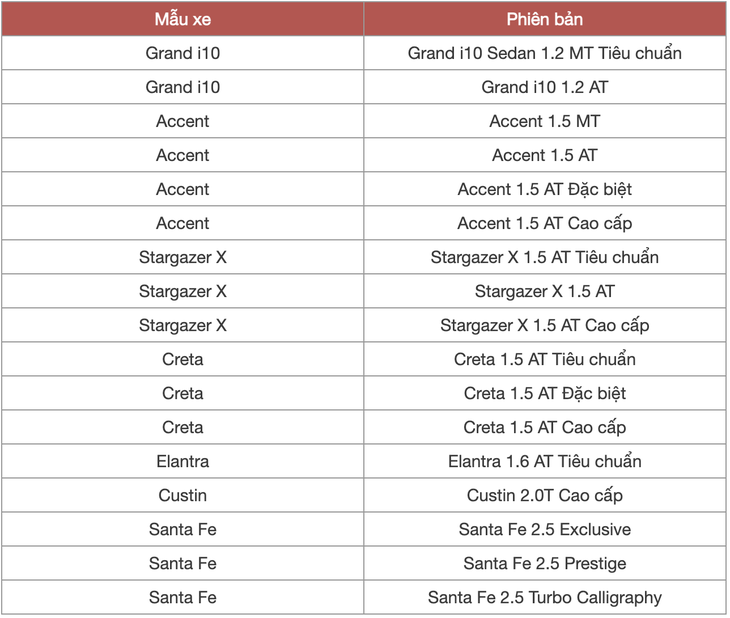Screen dimensions: 730x618
Task: Click the Accent 1.5 MT version cell
Action: click(545, 121)
